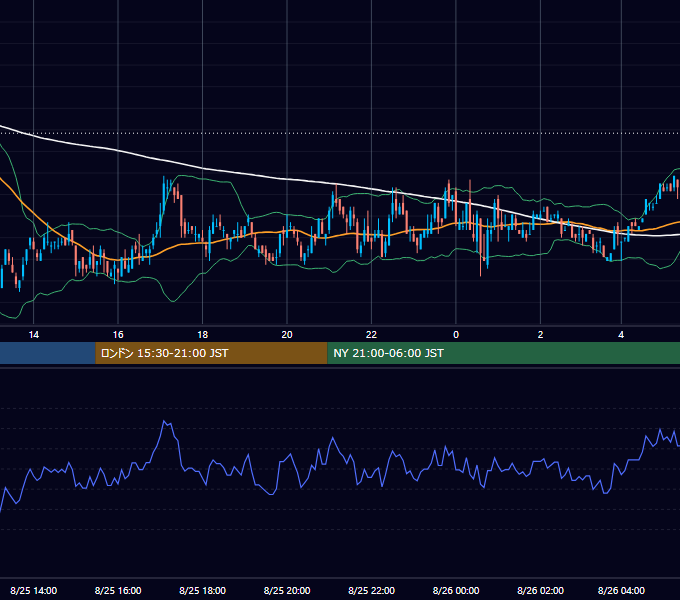680x600 pixels.
Task: Click the 20 hour label on the price chart axis
Action: (287, 335)
